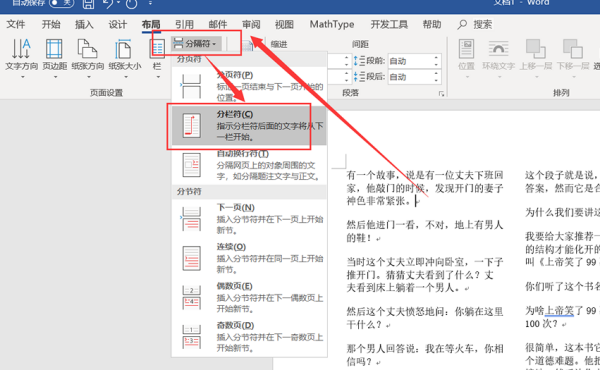Adjust the lower 缩进 indent stepper
600x370 pixels.
tap(346, 77)
